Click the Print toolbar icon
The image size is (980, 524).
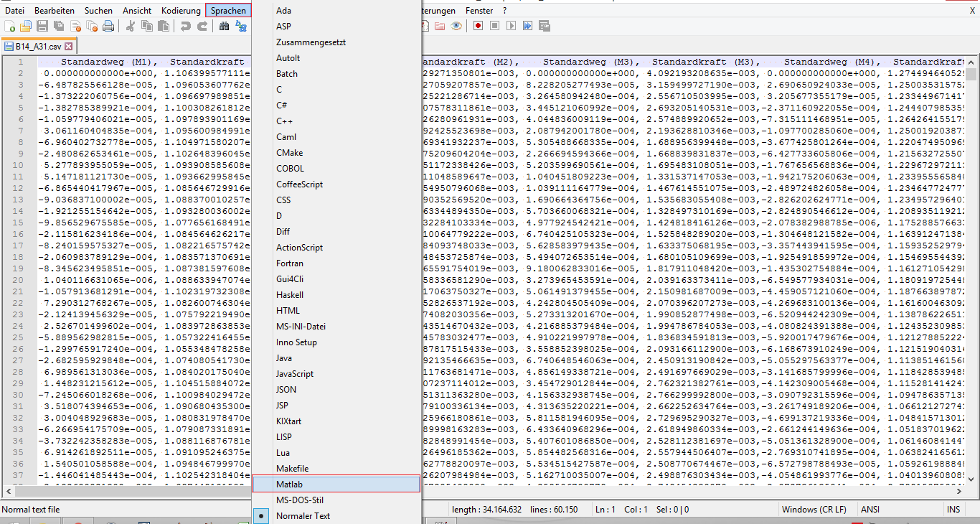[x=108, y=27]
